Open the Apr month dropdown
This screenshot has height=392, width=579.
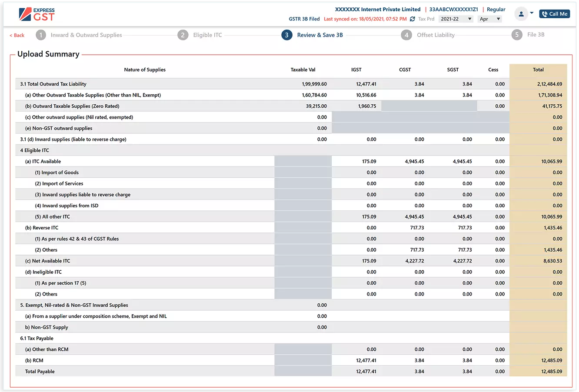coord(489,19)
